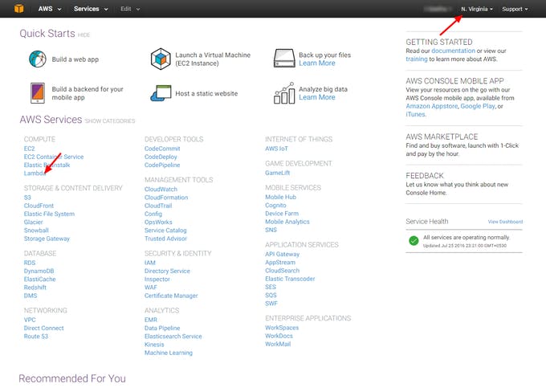Click the Build a web app globe icon
Viewport: 546px width, 392px height.
[x=38, y=59]
